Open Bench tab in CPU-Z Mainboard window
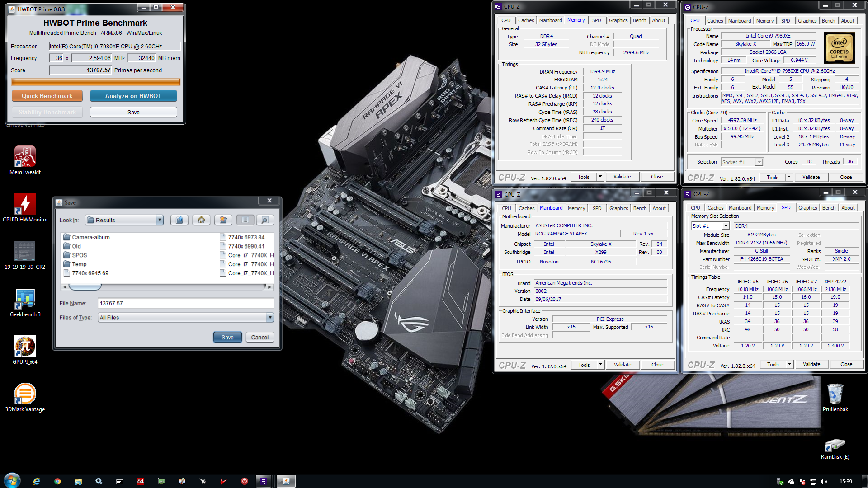Screen dimensions: 868x488 (x=640, y=208)
